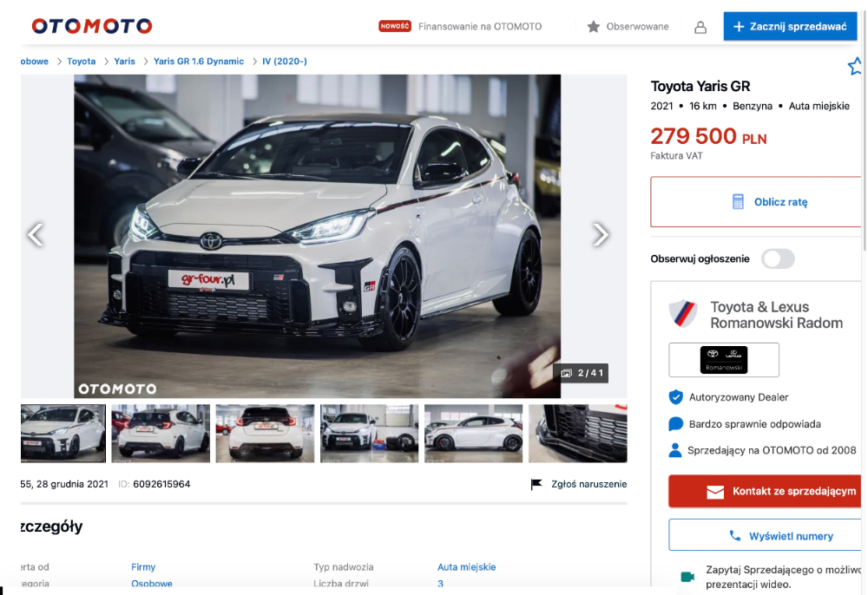Click the chat bubble icon for response
The height and width of the screenshot is (595, 868).
point(675,424)
